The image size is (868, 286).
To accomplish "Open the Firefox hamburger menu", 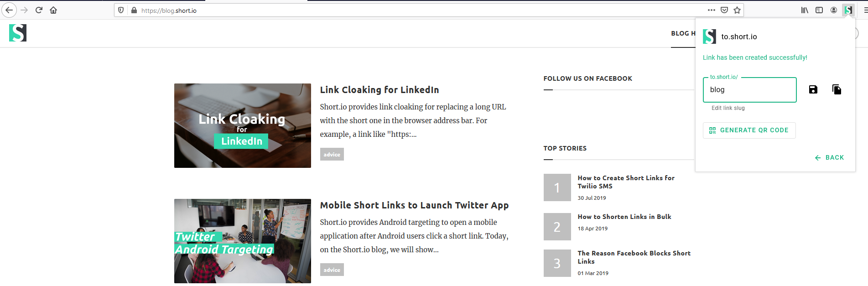I will click(865, 10).
